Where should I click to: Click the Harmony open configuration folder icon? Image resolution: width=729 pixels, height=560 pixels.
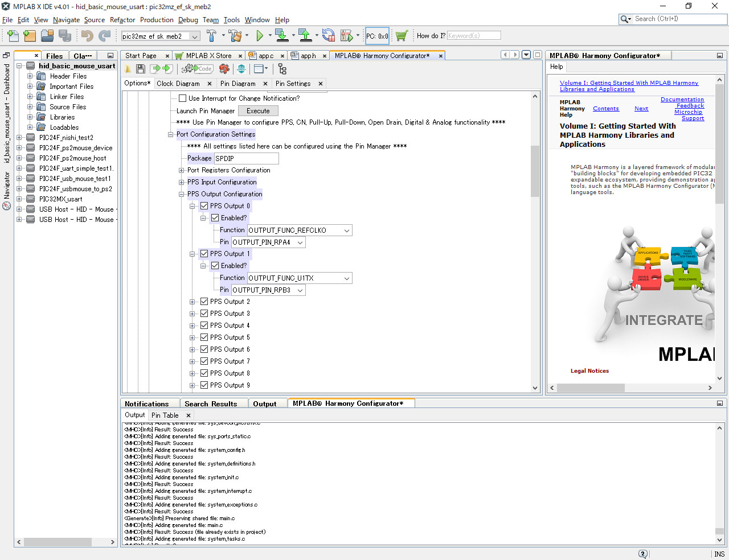pyautogui.click(x=128, y=69)
